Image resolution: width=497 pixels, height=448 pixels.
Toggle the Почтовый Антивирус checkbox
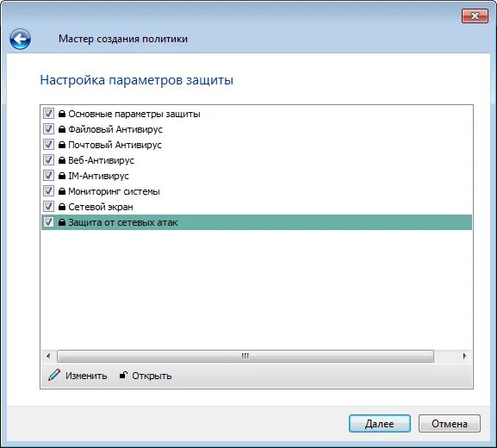(48, 144)
